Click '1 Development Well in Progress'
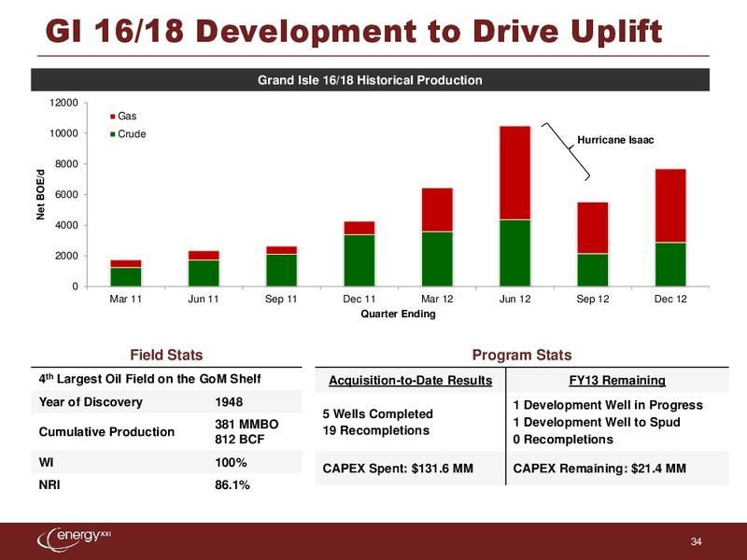 tap(608, 405)
